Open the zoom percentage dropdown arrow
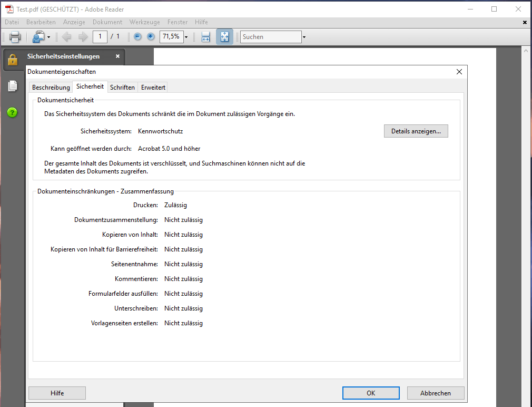Viewport: 532px width, 407px height. pos(186,37)
